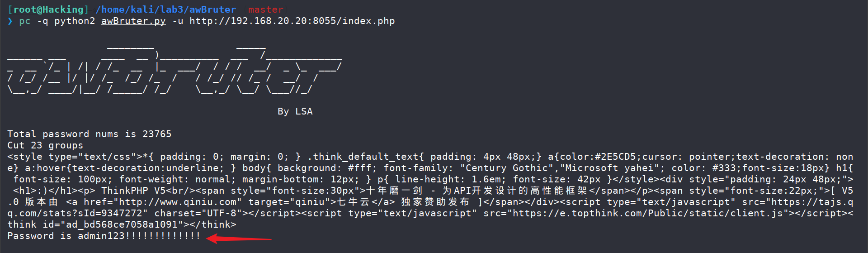Click the red master branch label
The width and height of the screenshot is (868, 253).
pyautogui.click(x=266, y=10)
